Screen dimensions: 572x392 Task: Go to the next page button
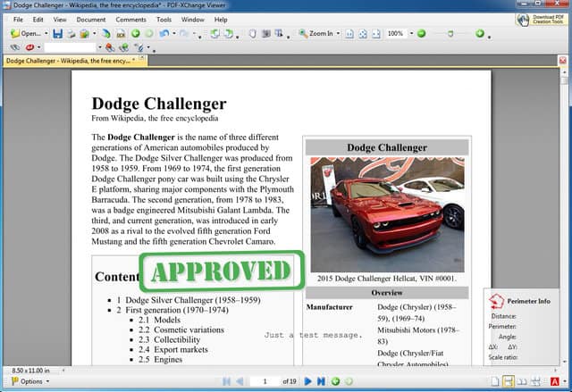tap(307, 381)
